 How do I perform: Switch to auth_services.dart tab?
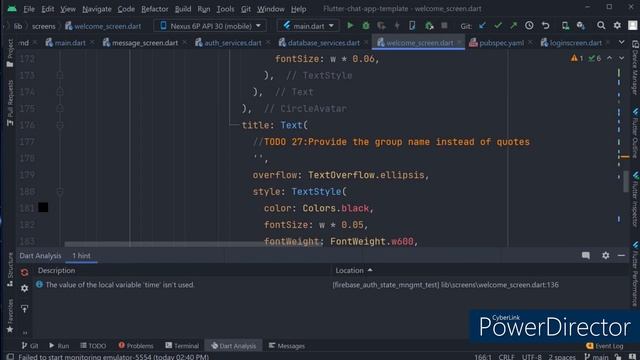(232, 42)
